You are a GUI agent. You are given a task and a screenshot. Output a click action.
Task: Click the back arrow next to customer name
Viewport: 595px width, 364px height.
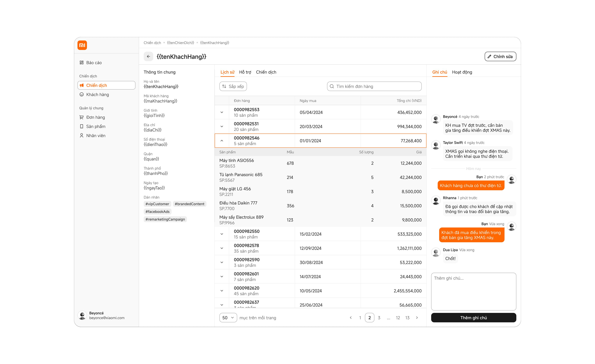pyautogui.click(x=148, y=56)
